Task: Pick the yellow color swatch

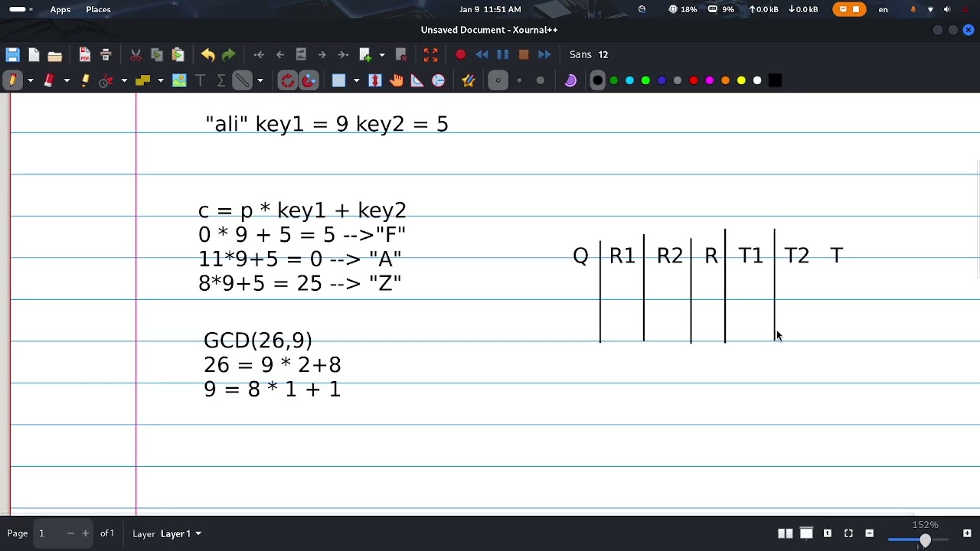Action: click(741, 80)
